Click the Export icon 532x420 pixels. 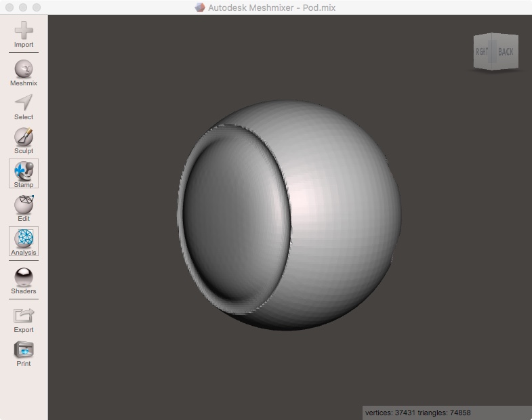pos(24,320)
